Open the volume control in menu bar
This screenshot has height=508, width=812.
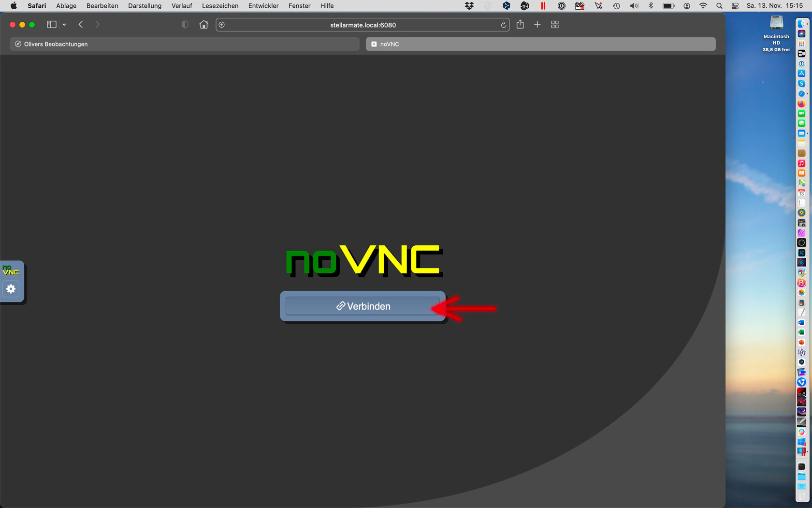[634, 6]
